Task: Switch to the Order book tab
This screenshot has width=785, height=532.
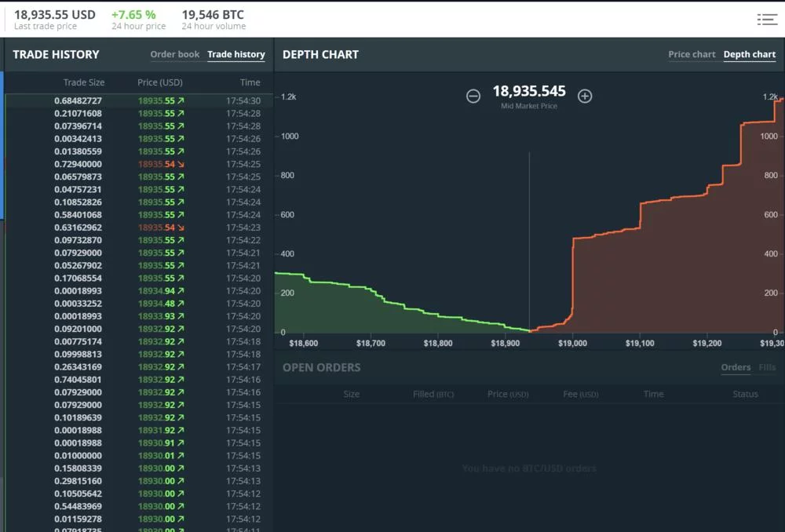Action: (175, 54)
